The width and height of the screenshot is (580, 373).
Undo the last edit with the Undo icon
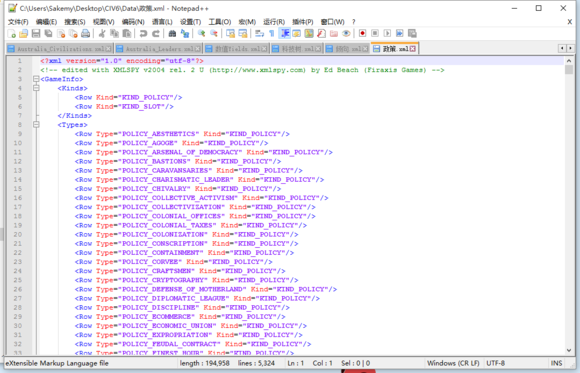[x=143, y=34]
